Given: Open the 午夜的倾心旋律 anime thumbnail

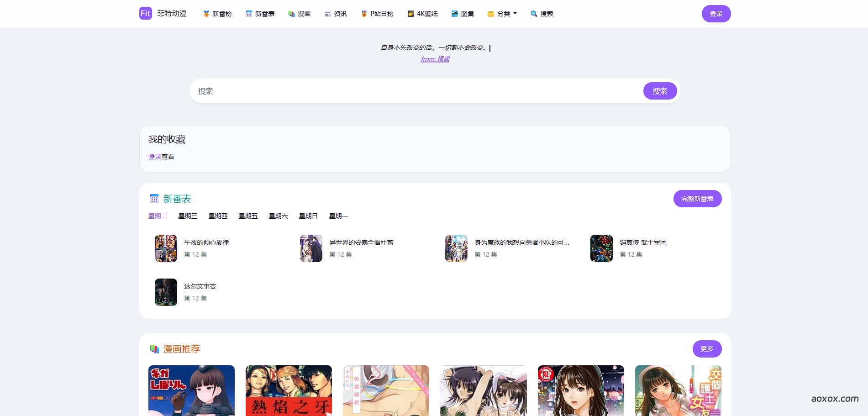Looking at the screenshot, I should pos(166,248).
